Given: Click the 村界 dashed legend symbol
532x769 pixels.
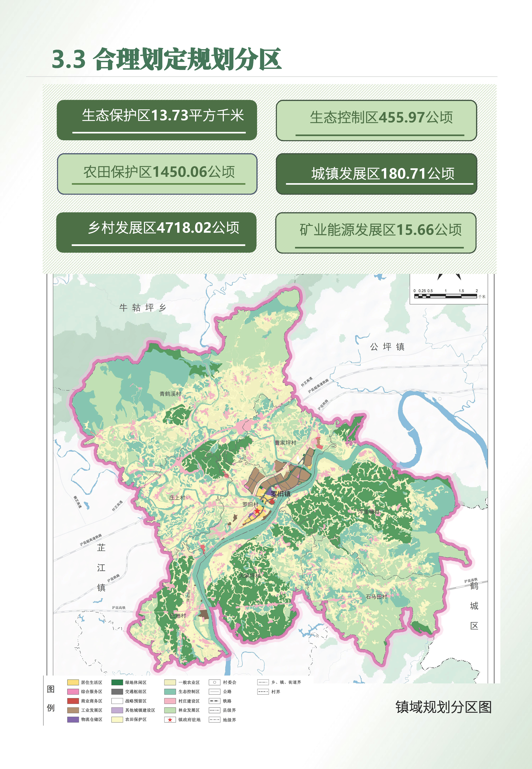Looking at the screenshot, I should click(x=263, y=692).
